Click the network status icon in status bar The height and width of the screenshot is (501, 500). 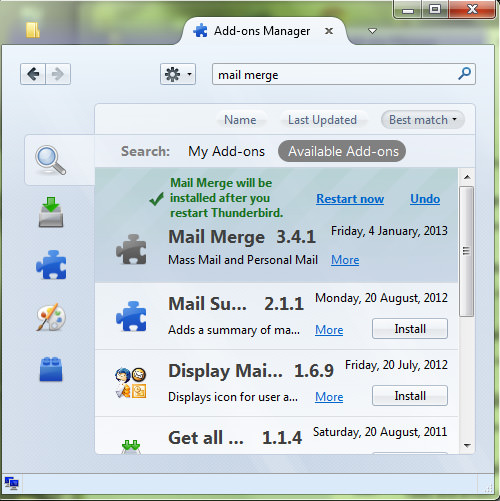[x=12, y=483]
